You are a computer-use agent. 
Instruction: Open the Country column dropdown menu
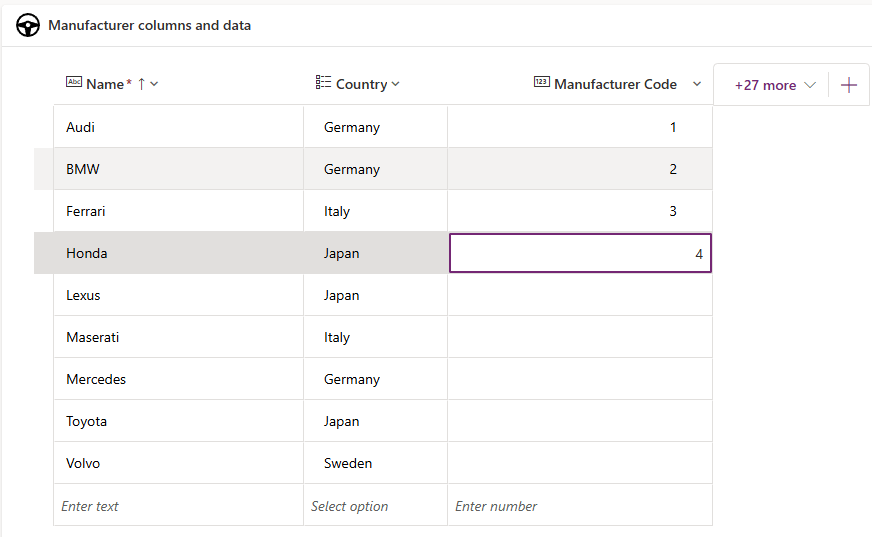[396, 84]
